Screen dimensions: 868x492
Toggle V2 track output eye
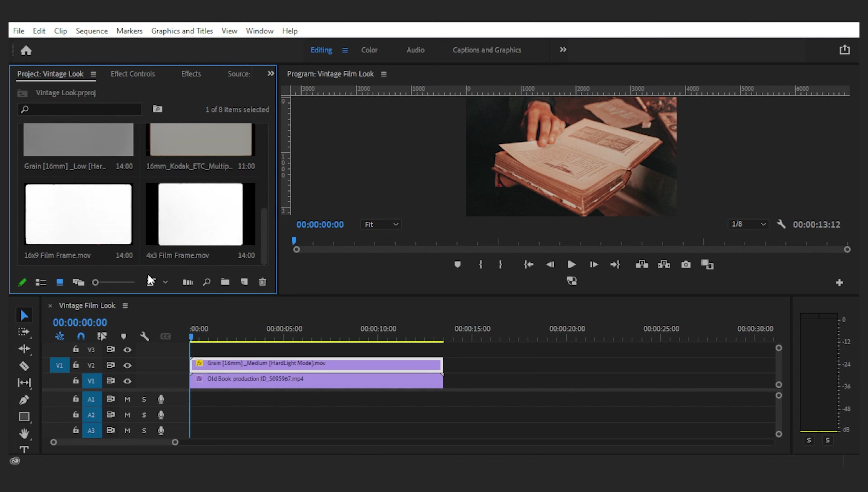[x=127, y=365]
